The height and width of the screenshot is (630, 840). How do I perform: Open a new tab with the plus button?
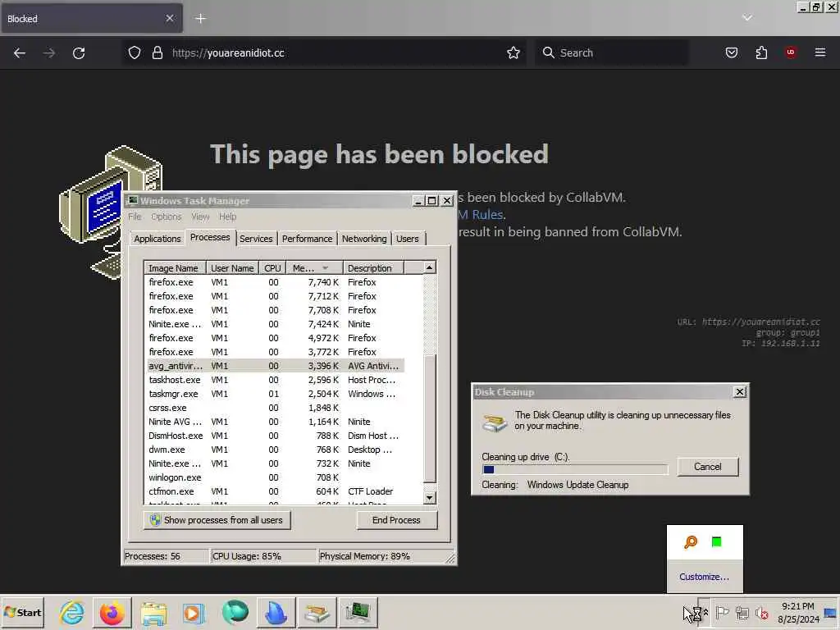pos(200,19)
